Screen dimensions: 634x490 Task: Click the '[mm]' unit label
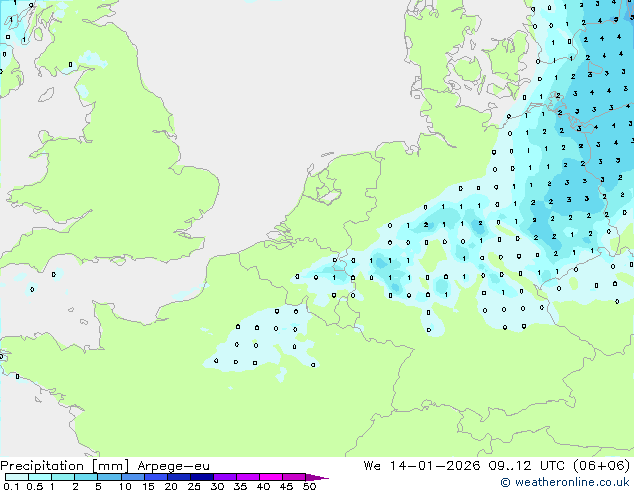(110, 466)
